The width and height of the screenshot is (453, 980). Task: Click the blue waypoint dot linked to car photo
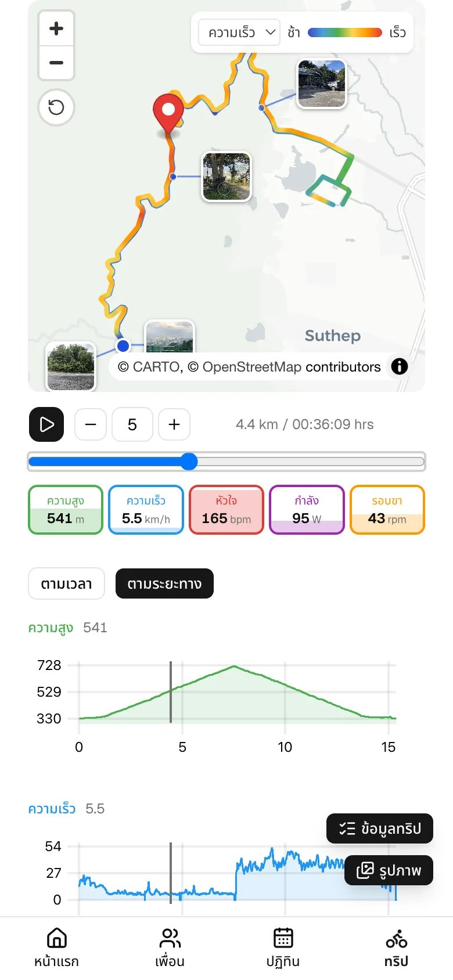pos(262,107)
